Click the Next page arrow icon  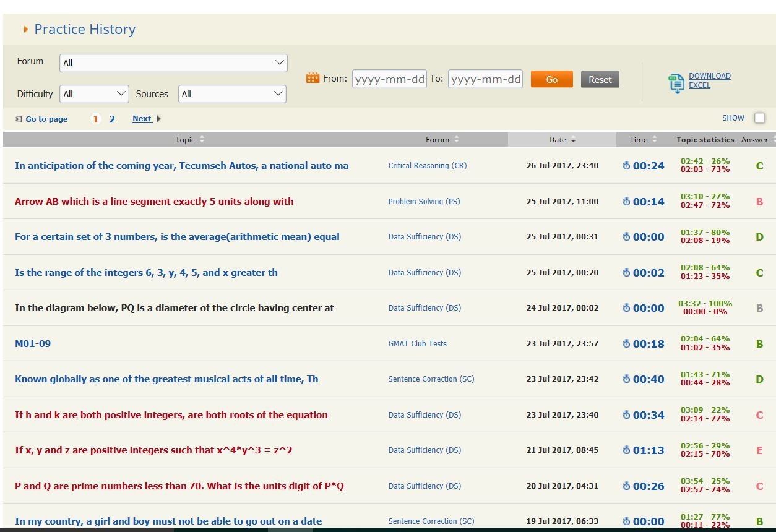[158, 119]
